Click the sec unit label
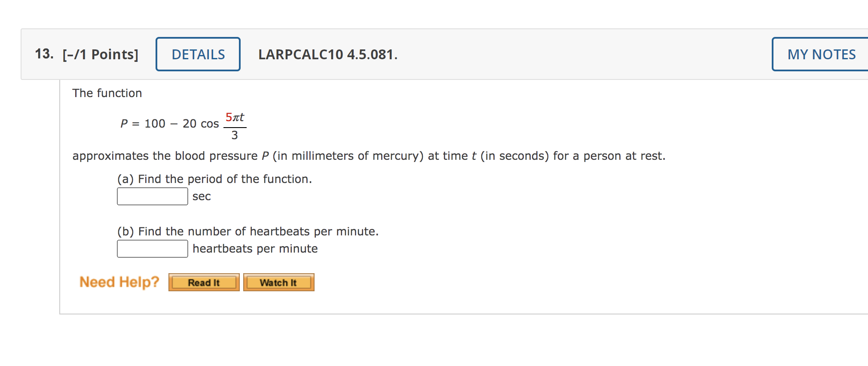 [x=202, y=196]
